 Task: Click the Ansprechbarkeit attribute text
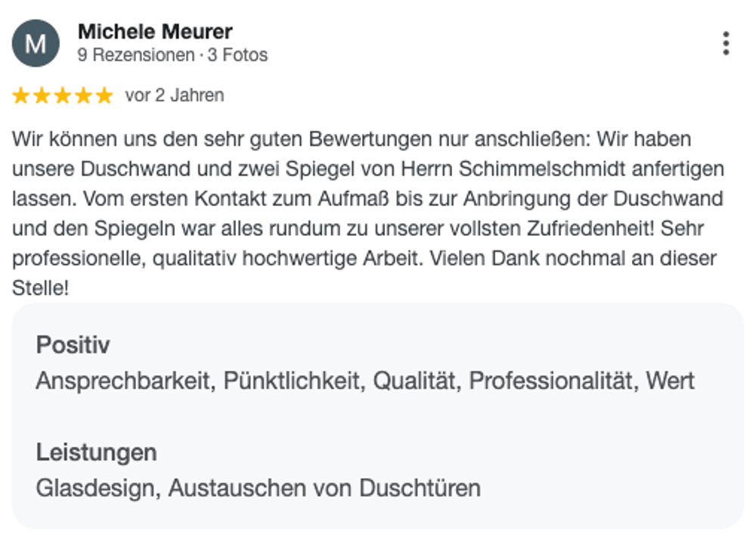123,381
